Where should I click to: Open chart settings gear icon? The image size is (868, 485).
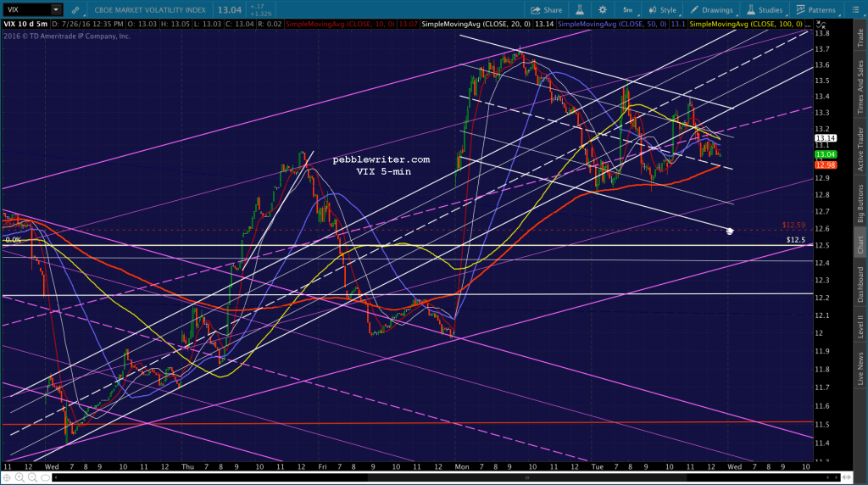[603, 10]
